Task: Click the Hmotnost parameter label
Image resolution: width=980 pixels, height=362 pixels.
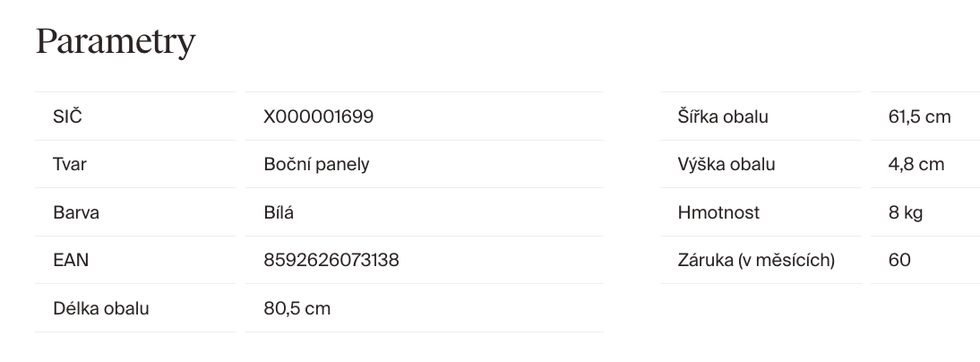Action: pos(718,213)
